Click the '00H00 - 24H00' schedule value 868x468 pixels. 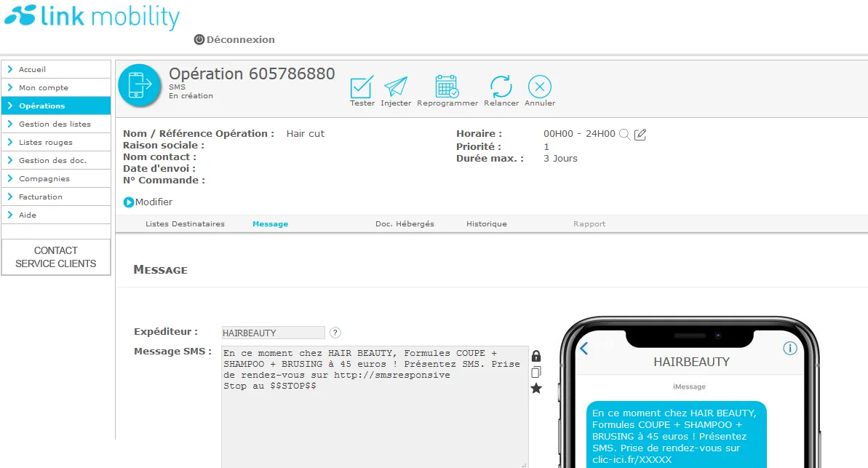579,133
